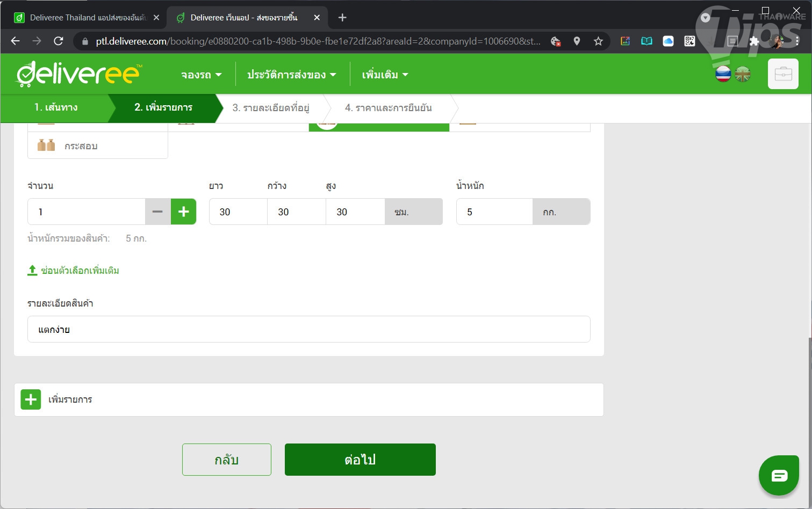Screen dimensions: 812x509
Task: Open the Chrome extensions puzzle icon
Action: tap(754, 41)
